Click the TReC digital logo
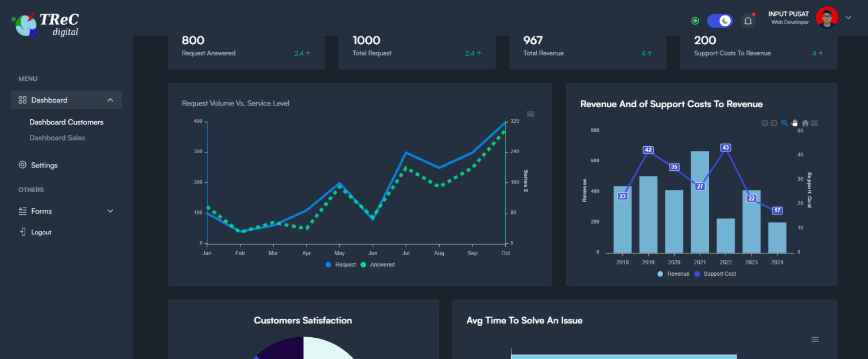The height and width of the screenshot is (359, 868). point(45,24)
